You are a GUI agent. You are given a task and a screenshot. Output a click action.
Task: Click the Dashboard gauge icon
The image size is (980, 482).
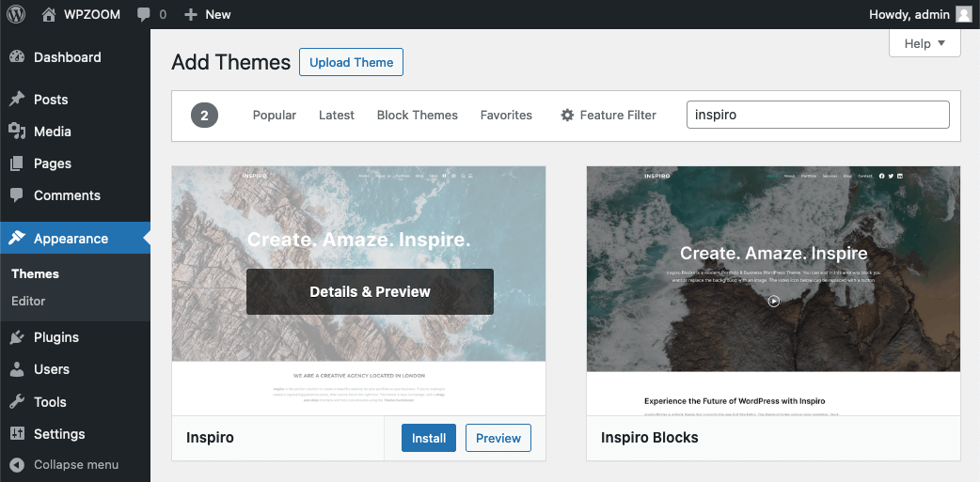tap(17, 56)
